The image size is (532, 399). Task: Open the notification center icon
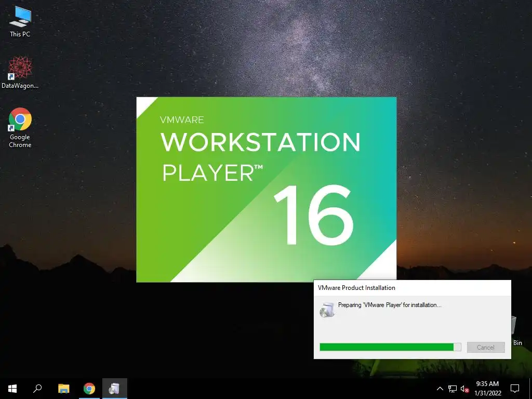point(515,389)
